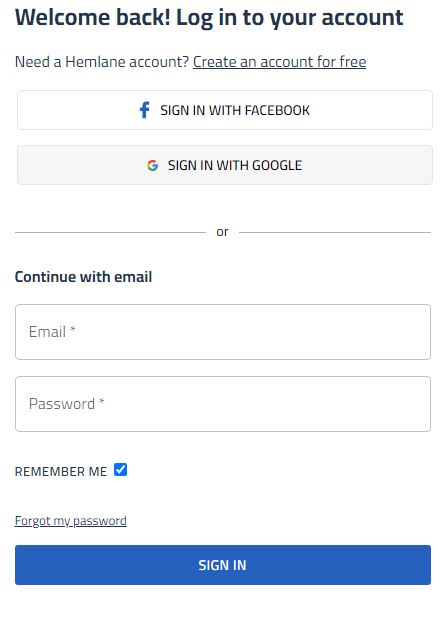Click the divider line left of 'or'
Image resolution: width=447 pixels, height=627 pixels.
110,232
